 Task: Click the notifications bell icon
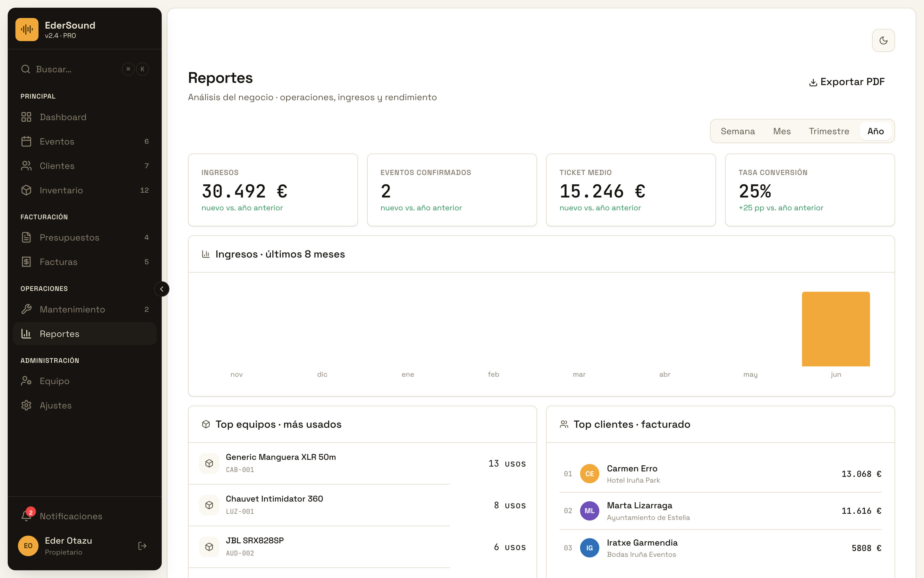point(26,516)
